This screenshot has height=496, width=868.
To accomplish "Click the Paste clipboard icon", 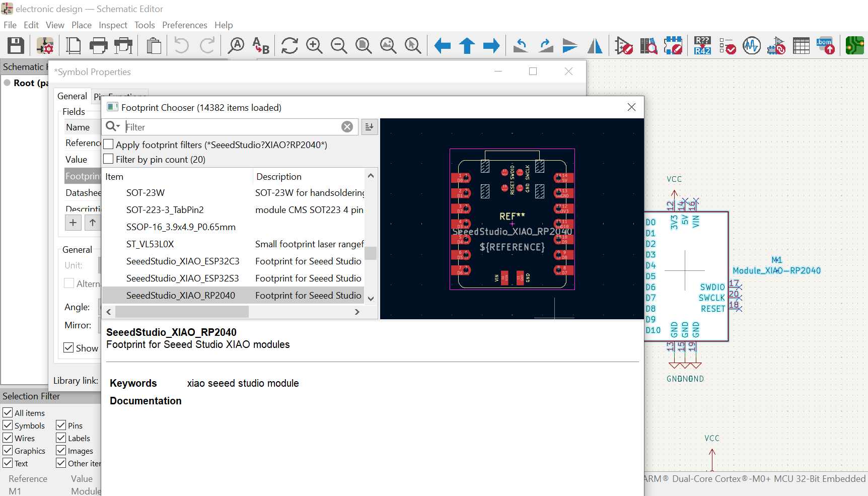I will (x=154, y=46).
